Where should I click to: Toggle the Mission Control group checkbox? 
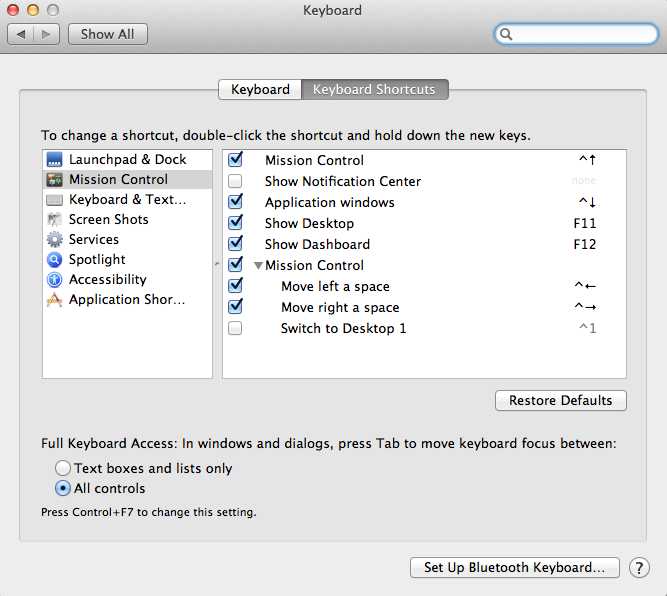tap(235, 265)
